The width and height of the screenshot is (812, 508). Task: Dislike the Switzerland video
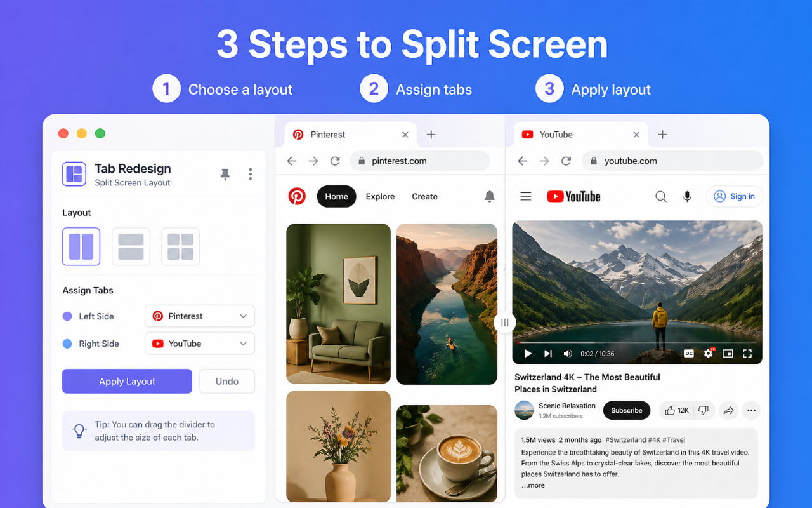click(x=704, y=410)
